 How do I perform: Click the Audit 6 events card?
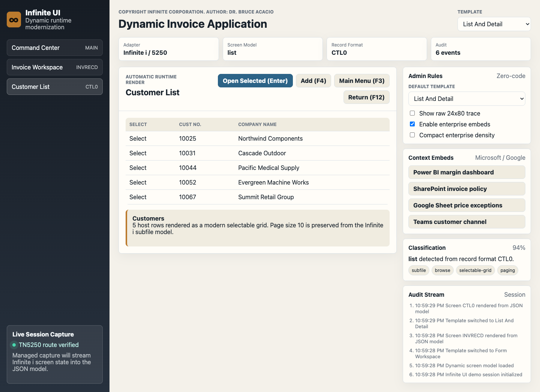[x=481, y=49]
